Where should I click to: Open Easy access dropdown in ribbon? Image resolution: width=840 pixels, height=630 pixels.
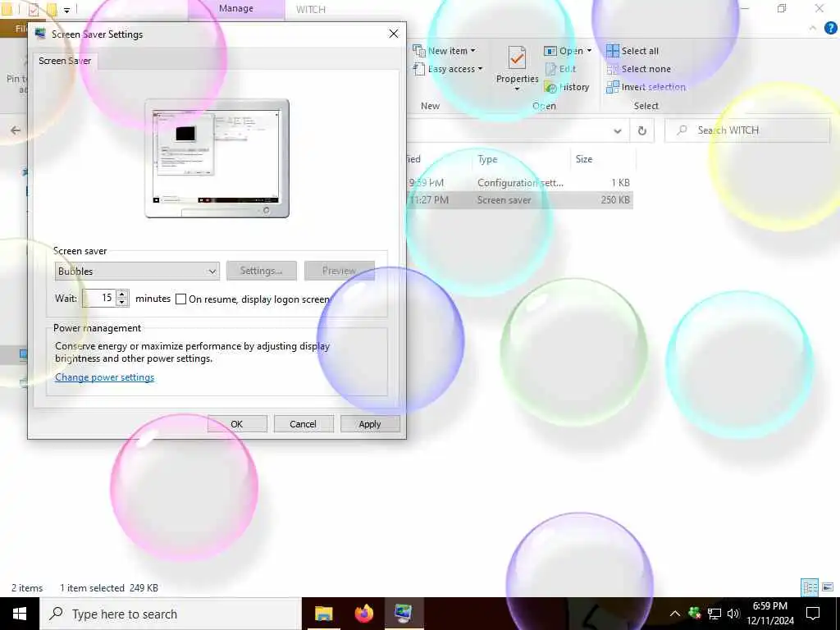pos(448,69)
